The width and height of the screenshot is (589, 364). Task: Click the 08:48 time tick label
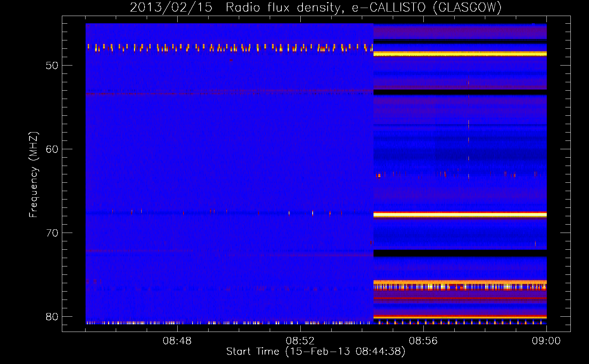pyautogui.click(x=177, y=341)
